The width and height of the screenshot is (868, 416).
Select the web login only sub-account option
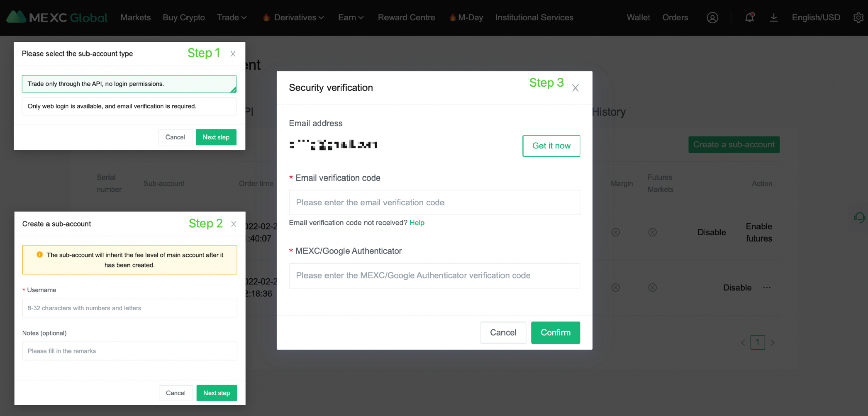click(x=129, y=106)
